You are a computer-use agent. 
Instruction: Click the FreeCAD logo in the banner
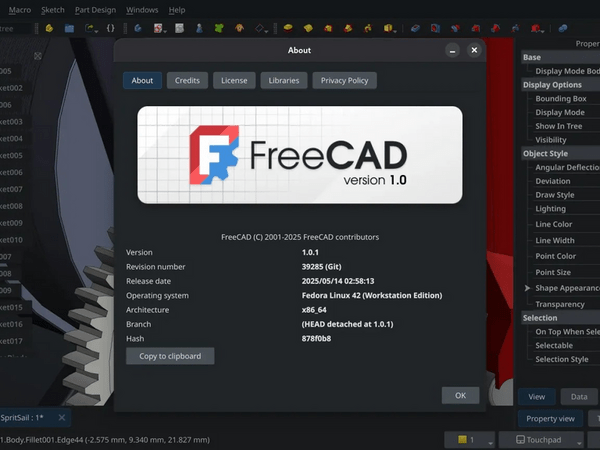pyautogui.click(x=214, y=157)
